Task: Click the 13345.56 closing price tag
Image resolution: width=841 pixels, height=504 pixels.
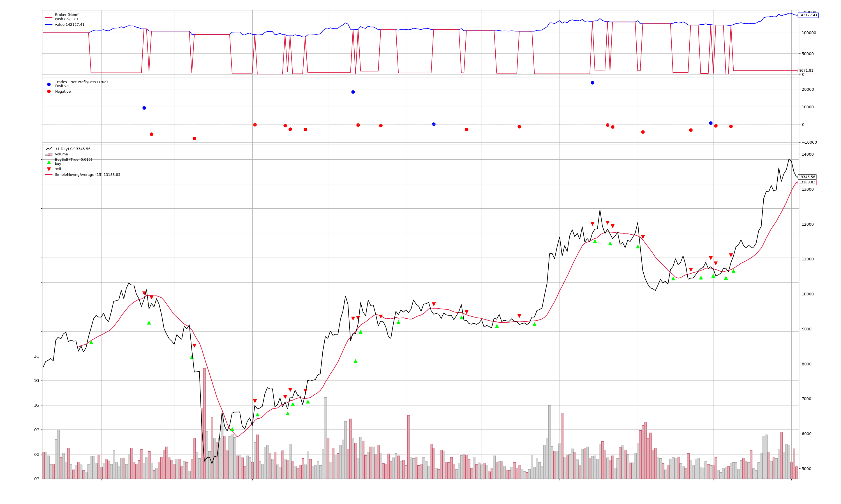Action: (x=807, y=177)
